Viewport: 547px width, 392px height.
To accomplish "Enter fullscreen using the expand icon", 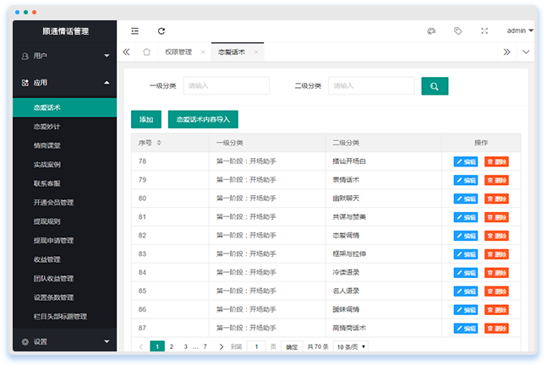I will (484, 31).
